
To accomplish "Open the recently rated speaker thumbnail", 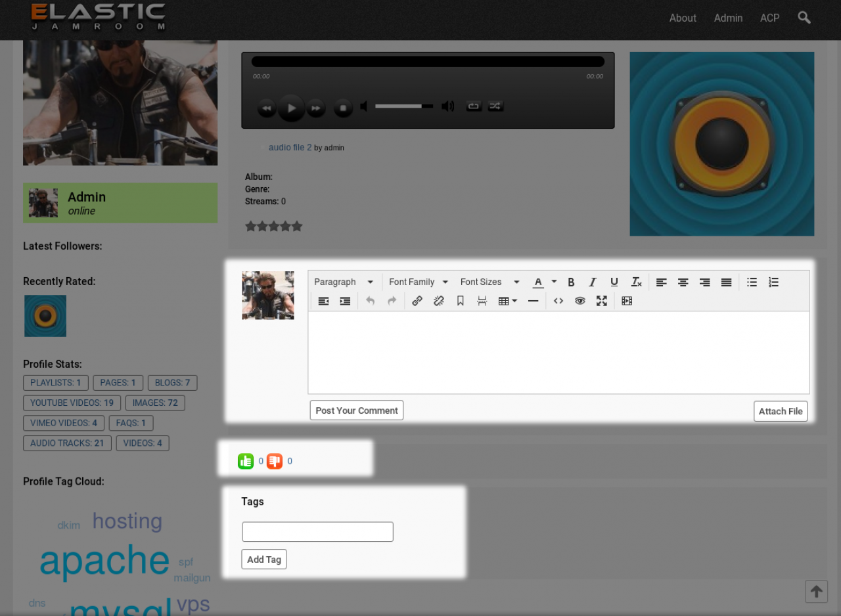I will [x=45, y=316].
